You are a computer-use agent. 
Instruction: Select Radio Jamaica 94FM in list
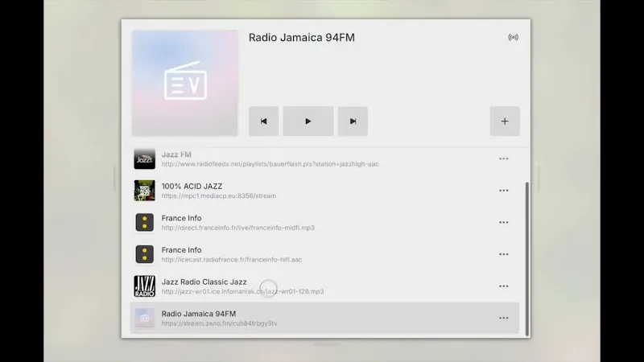199,314
